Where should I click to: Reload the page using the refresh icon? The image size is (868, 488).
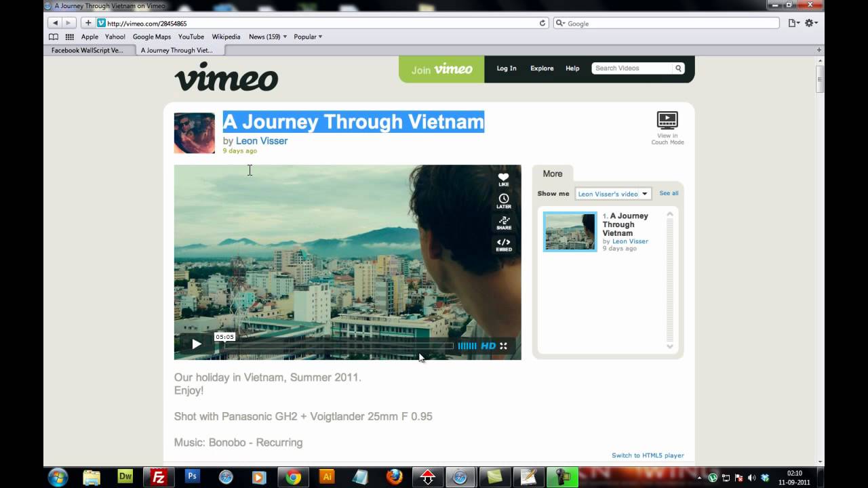(542, 23)
